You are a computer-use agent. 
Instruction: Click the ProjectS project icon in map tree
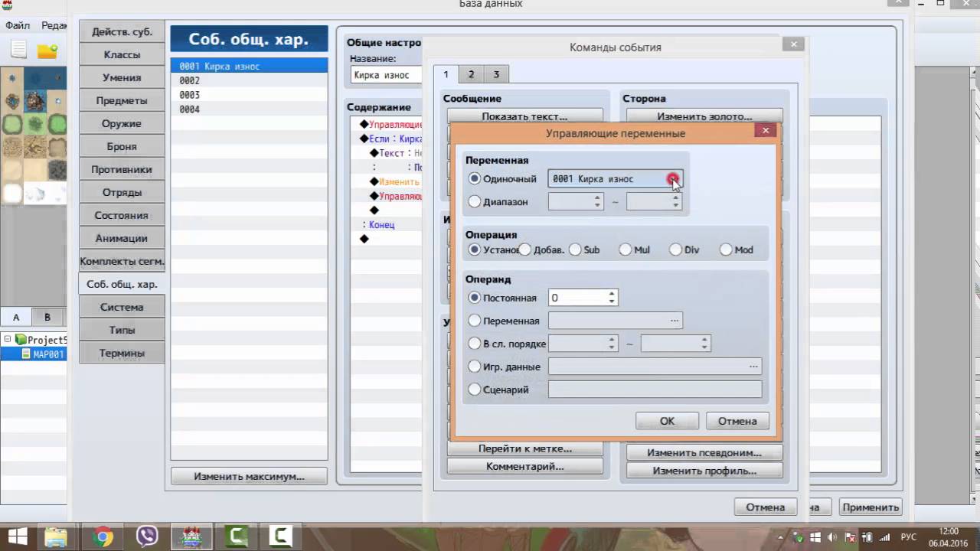(x=21, y=340)
